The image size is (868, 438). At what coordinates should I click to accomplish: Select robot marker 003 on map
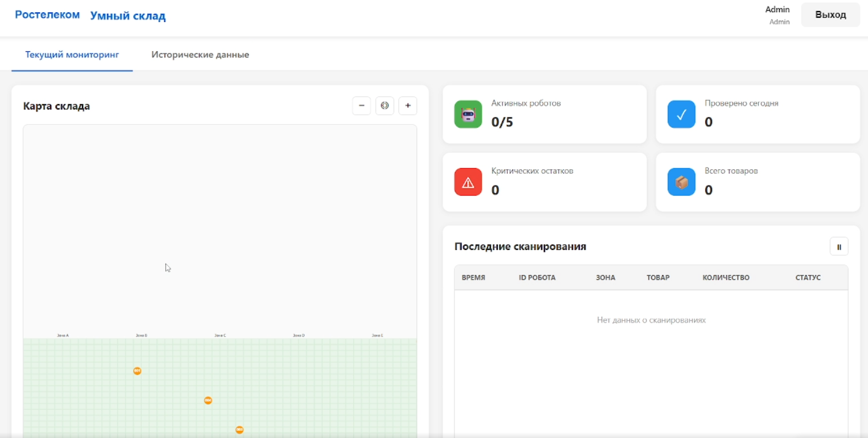[239, 430]
